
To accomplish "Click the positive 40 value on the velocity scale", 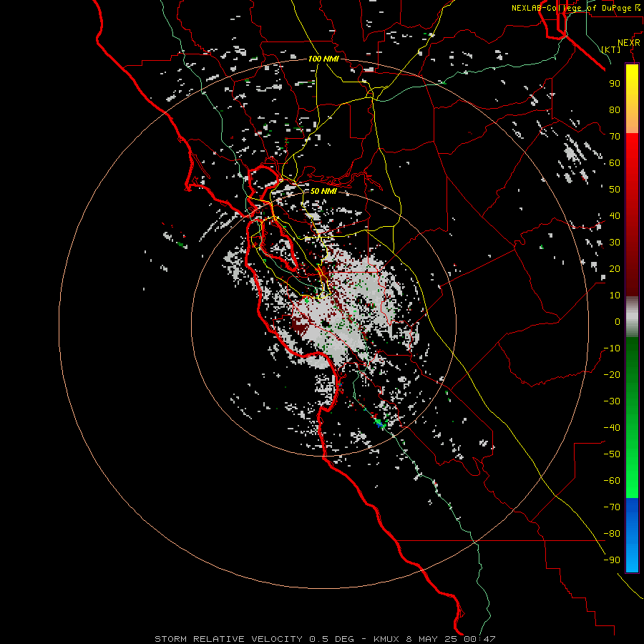I will coord(615,216).
